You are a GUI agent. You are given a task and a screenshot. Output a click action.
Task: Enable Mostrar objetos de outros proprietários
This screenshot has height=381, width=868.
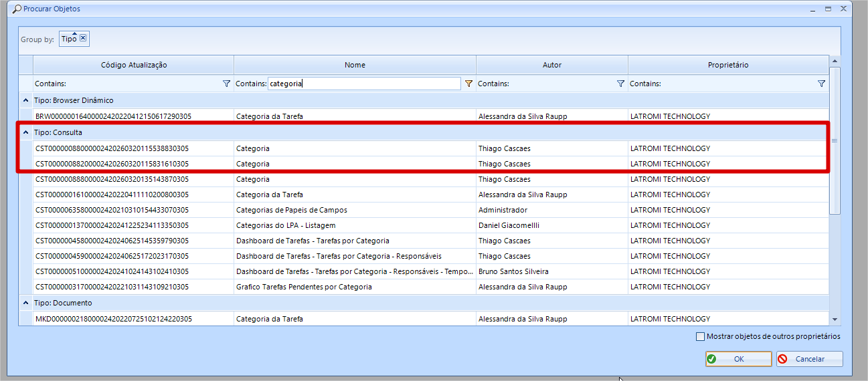pos(701,336)
